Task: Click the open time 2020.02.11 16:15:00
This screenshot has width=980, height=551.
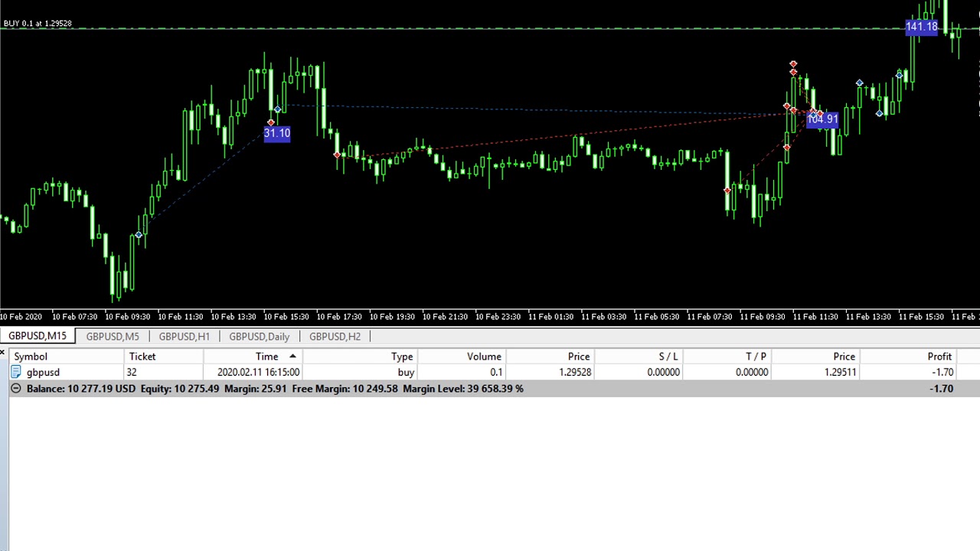Action: point(258,373)
